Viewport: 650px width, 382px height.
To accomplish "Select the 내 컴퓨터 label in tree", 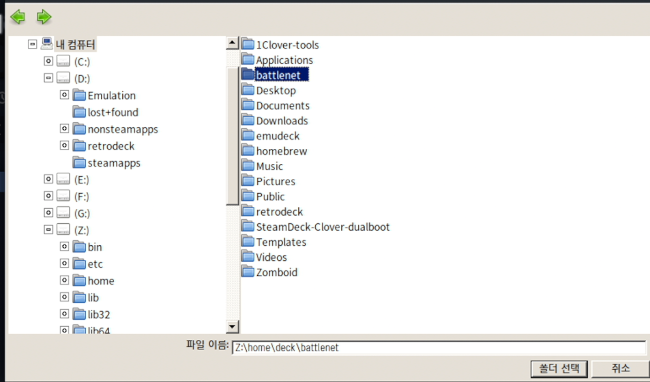I will point(75,44).
